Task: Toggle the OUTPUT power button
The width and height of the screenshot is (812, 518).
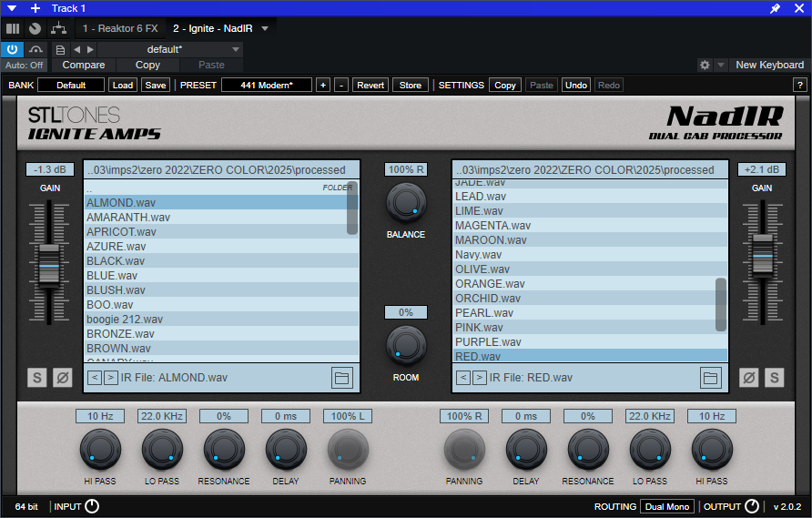Action: pyautogui.click(x=752, y=506)
